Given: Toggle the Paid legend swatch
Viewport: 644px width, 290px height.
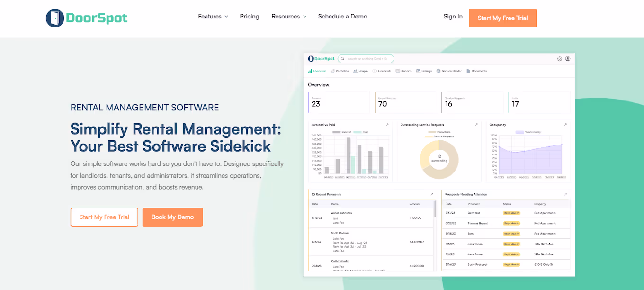Looking at the screenshot, I should [x=357, y=132].
